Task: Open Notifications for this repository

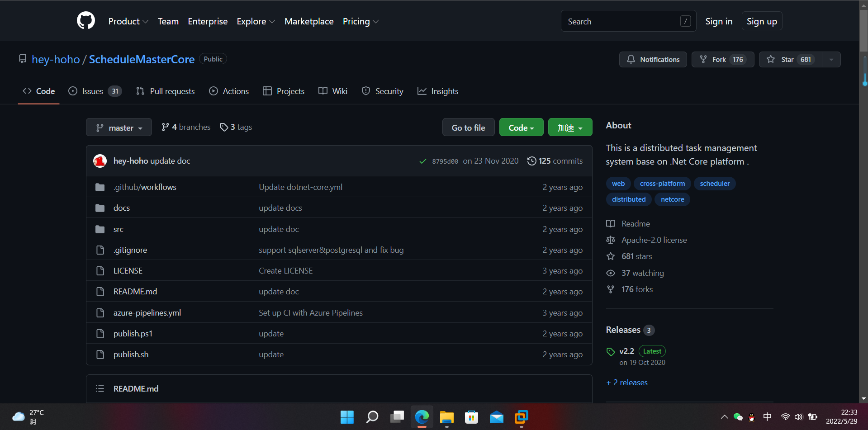Action: point(653,60)
